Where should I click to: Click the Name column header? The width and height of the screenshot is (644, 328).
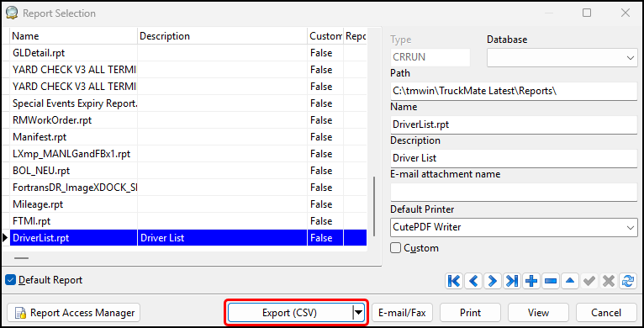click(x=73, y=36)
